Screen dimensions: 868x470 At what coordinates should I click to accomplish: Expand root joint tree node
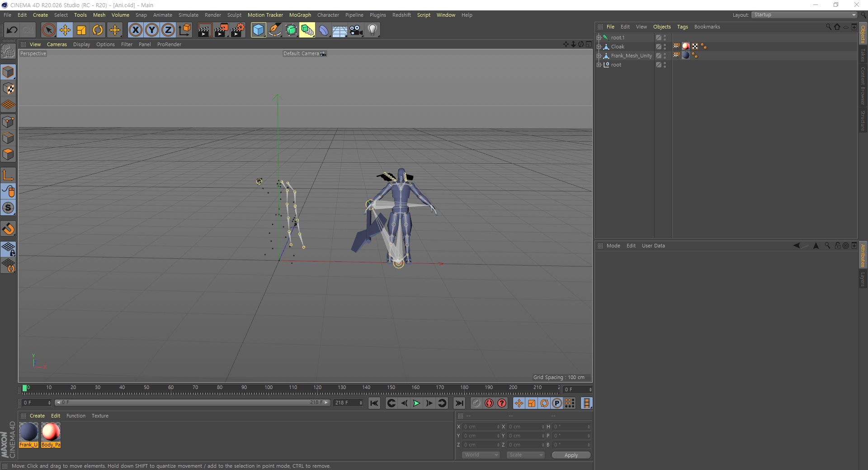pos(599,65)
